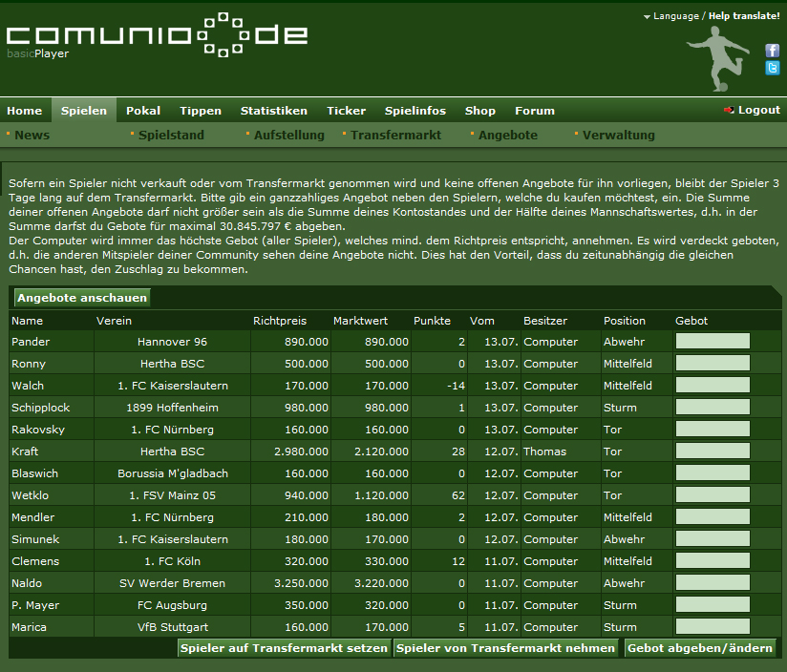The height and width of the screenshot is (672, 787).
Task: Click the Verein column header
Action: pos(114,321)
